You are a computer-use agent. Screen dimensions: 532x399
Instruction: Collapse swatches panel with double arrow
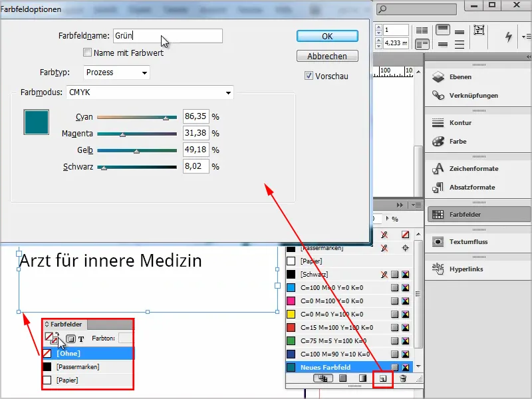click(x=400, y=205)
